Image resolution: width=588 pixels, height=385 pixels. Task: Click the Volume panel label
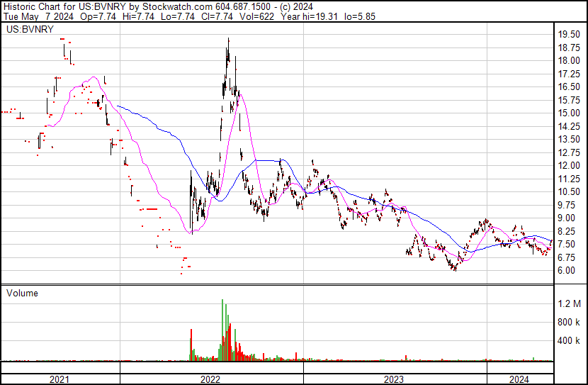click(x=22, y=293)
